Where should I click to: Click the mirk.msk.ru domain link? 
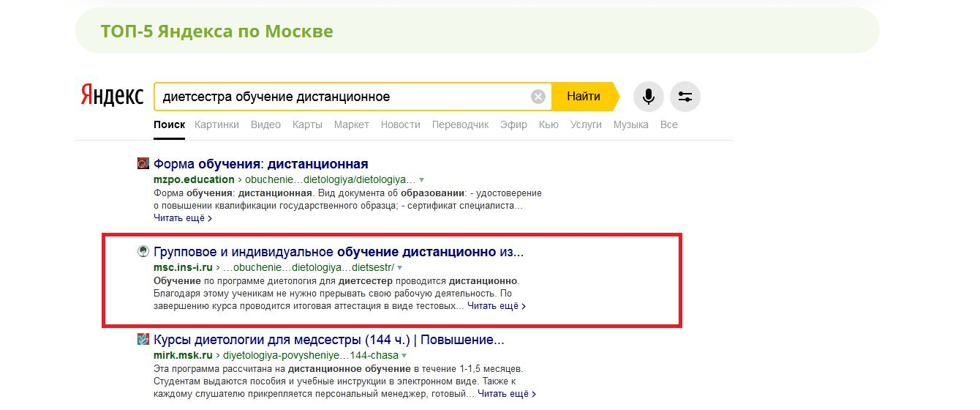(183, 356)
